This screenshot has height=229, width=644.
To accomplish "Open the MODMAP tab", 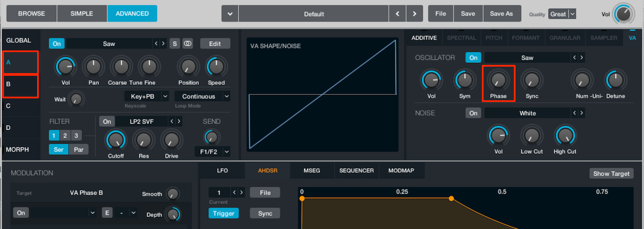I will click(401, 171).
